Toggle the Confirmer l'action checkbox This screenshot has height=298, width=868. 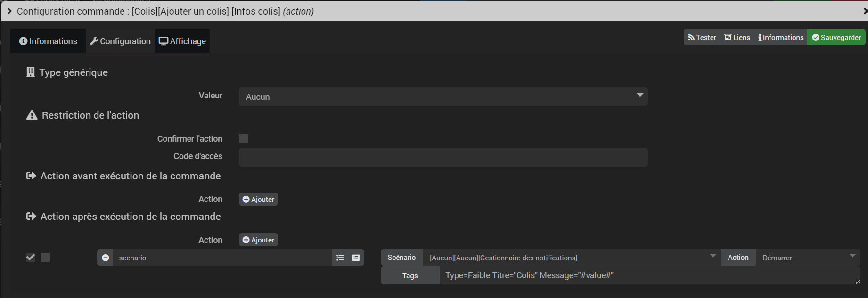[243, 138]
